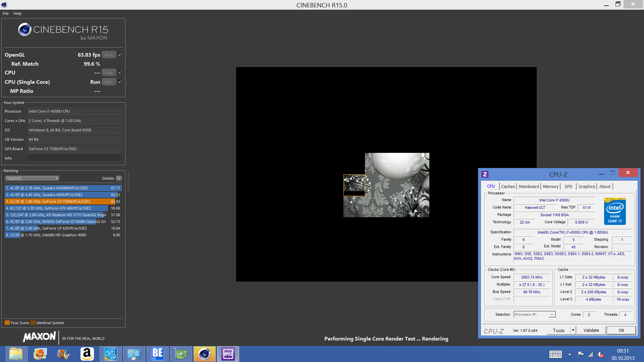
Task: Open Movie Maker from the taskbar
Action: (x=63, y=354)
